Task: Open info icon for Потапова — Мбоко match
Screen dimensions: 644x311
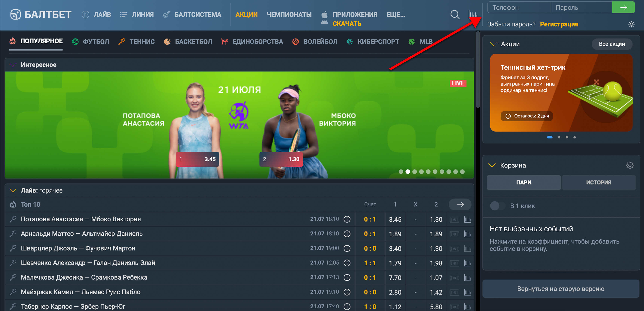Action: click(x=347, y=219)
